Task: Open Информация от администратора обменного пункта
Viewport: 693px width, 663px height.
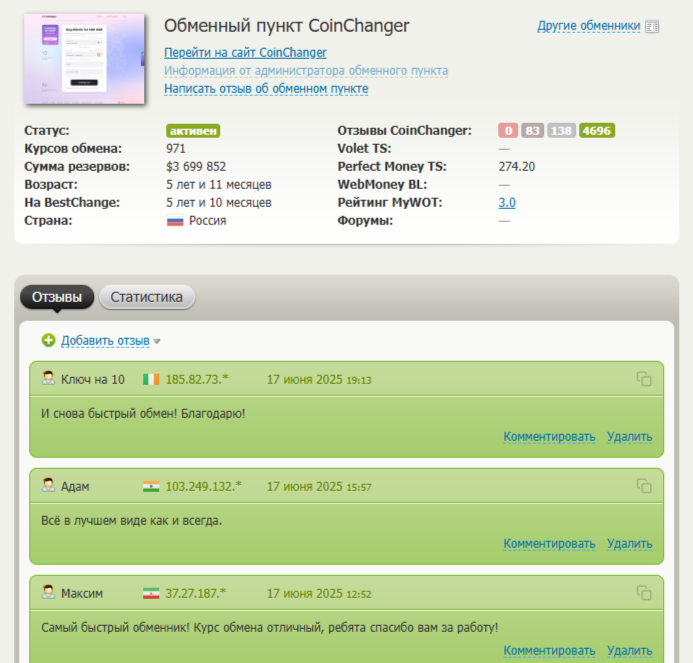Action: [x=306, y=71]
